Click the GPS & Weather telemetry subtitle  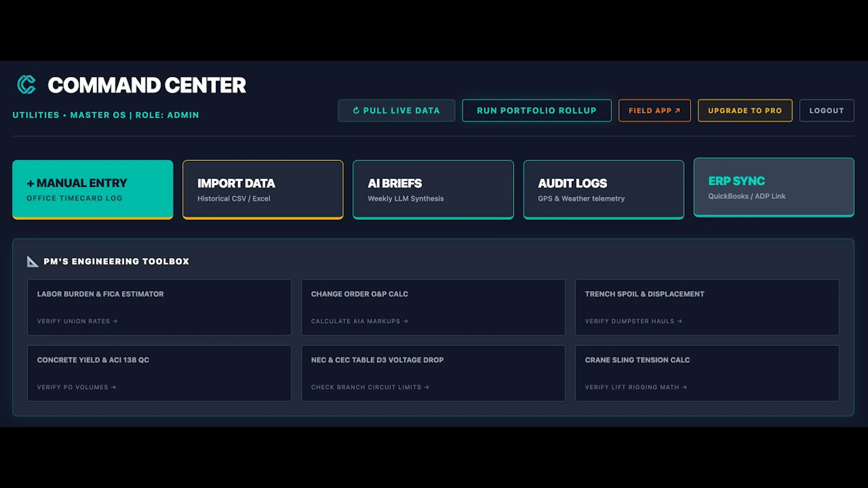(x=582, y=199)
